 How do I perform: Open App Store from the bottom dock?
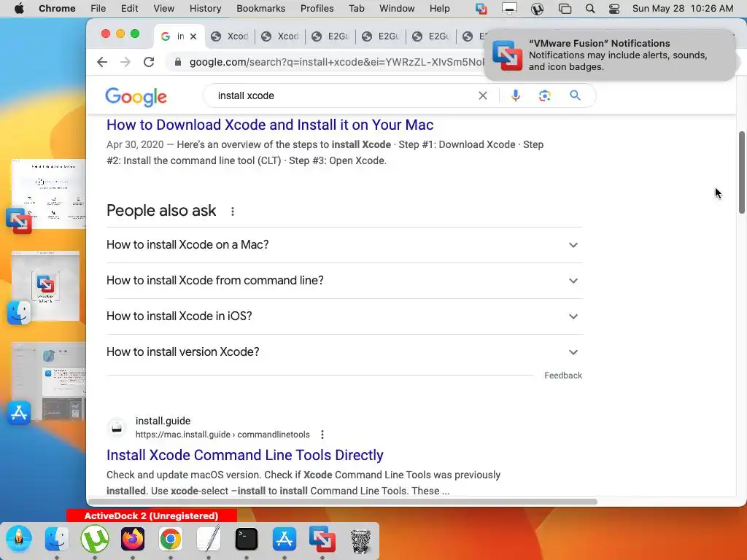(x=285, y=539)
